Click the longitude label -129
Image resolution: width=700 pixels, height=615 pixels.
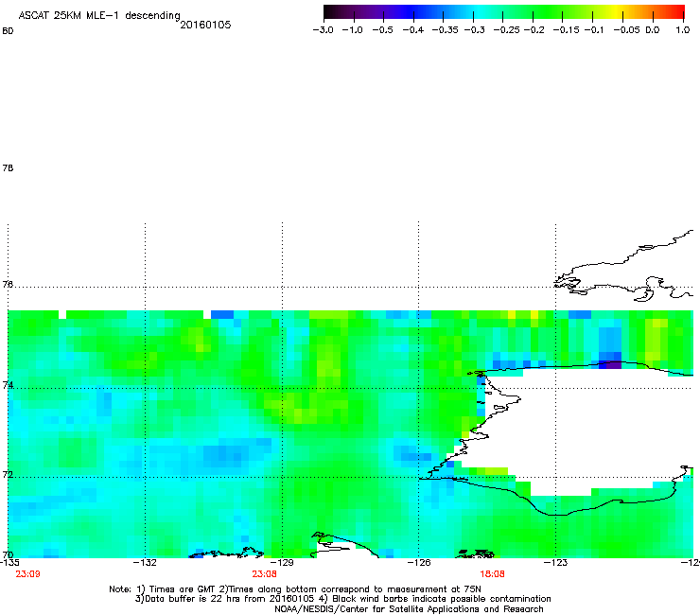282,562
